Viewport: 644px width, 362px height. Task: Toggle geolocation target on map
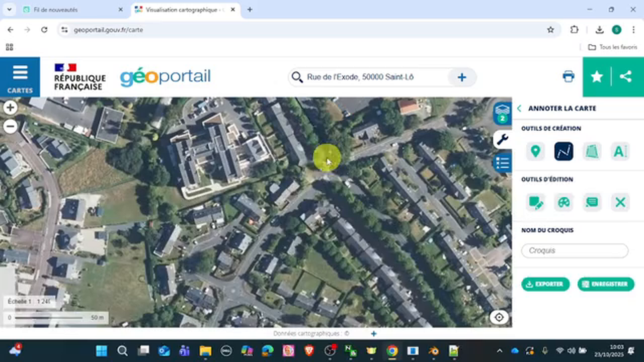pyautogui.click(x=499, y=317)
